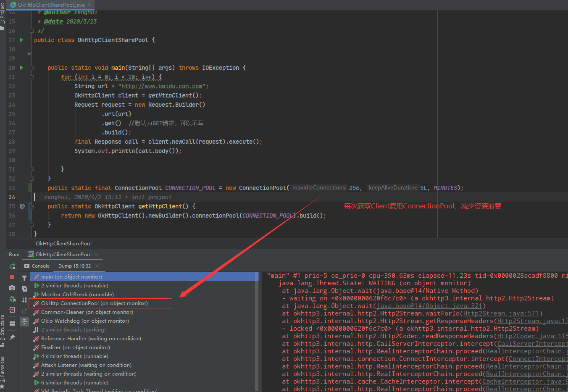Open Http2Stream.java:571 stack link

pyautogui.click(x=501, y=313)
